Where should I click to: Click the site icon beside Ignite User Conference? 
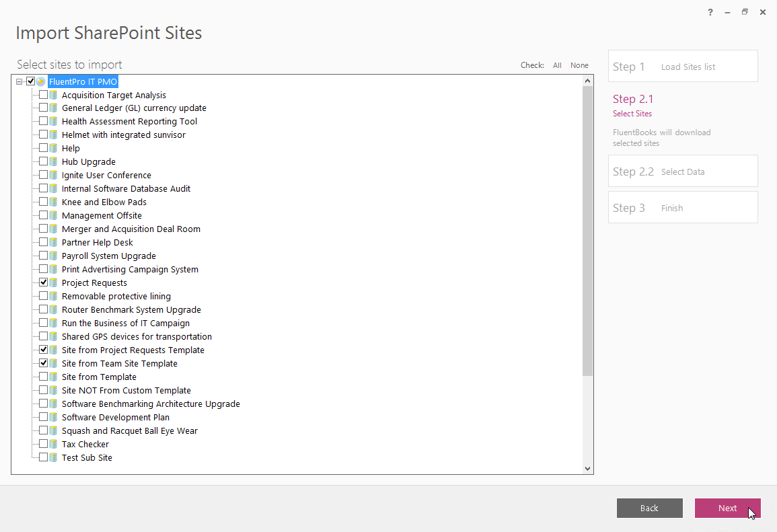[54, 175]
